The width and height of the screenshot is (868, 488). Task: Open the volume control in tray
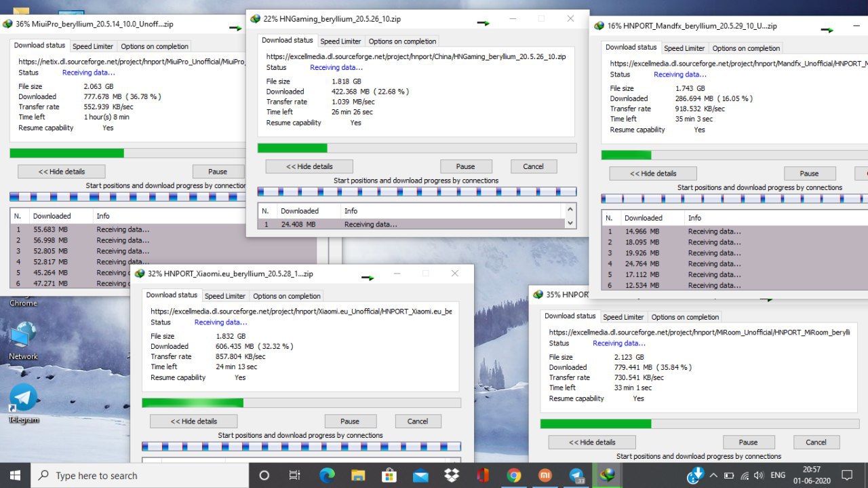(x=759, y=475)
